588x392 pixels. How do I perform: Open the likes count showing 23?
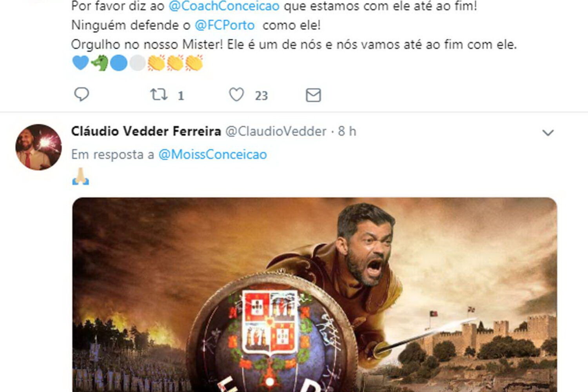tap(261, 96)
